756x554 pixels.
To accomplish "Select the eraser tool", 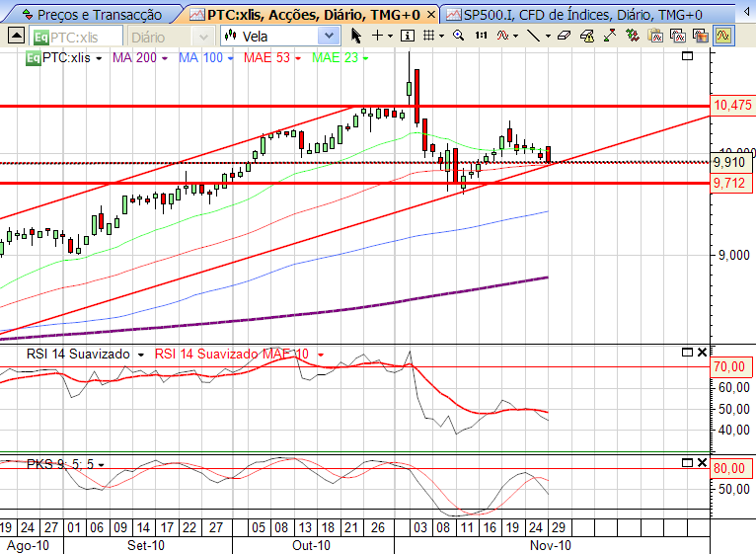I will tap(564, 36).
